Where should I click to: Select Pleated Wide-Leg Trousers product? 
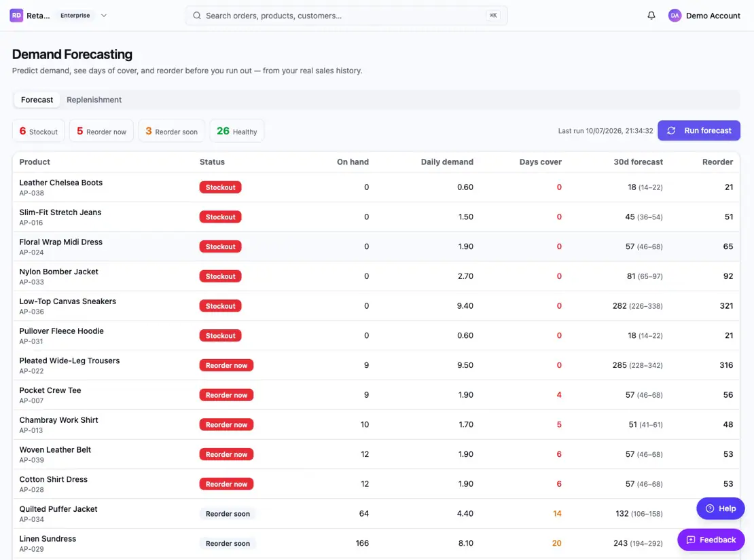(x=70, y=361)
